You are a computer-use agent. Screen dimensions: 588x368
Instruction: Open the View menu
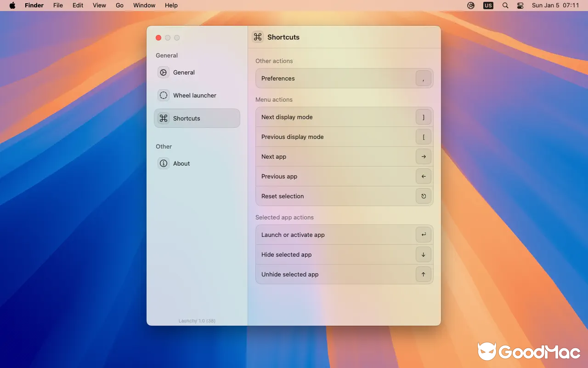99,6
